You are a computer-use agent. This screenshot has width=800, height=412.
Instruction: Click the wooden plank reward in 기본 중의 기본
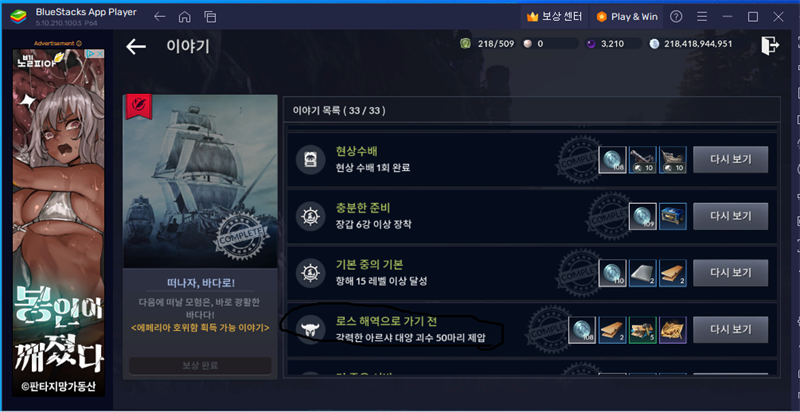[672, 273]
